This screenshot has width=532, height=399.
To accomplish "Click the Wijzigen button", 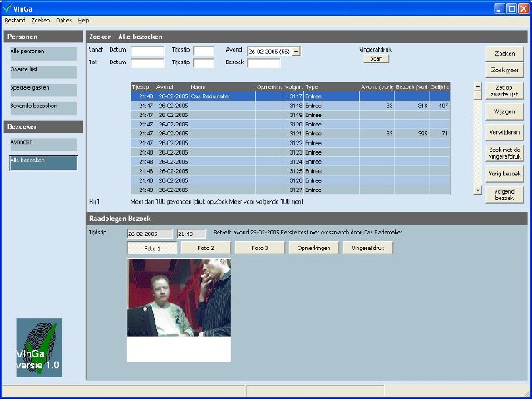I will 505,111.
